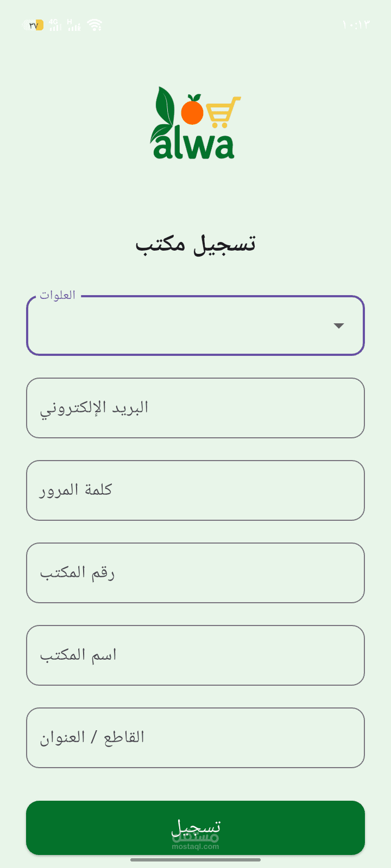Click the العلوات floating label
Screen dimensions: 391x868
(x=58, y=296)
